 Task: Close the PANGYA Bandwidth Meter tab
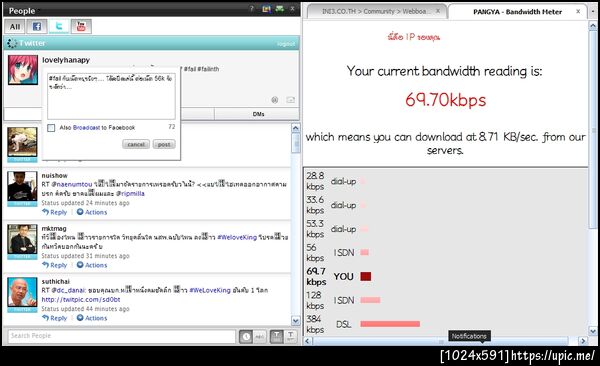(x=578, y=11)
